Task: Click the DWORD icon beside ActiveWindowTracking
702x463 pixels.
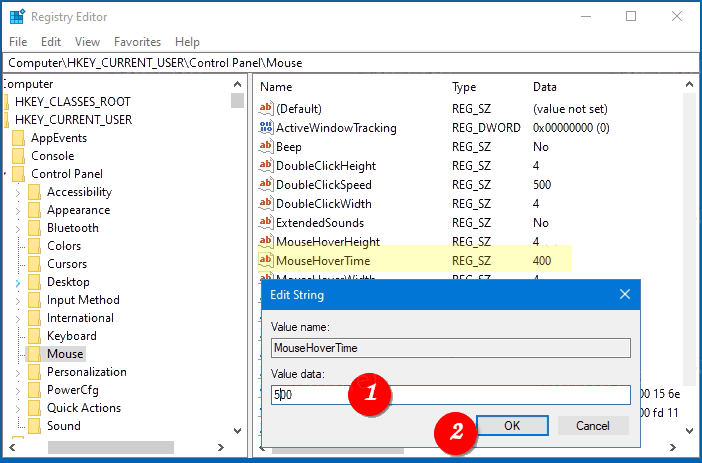Action: (x=265, y=128)
